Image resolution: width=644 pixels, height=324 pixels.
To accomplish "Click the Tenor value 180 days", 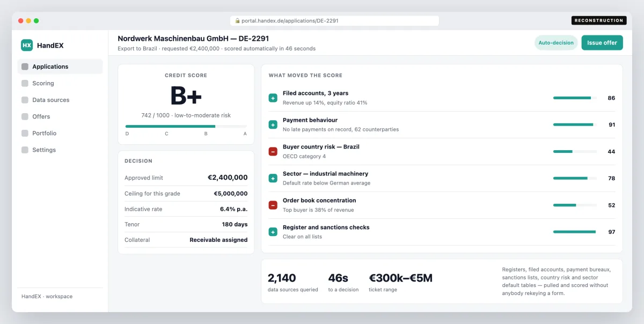I will coord(235,225).
